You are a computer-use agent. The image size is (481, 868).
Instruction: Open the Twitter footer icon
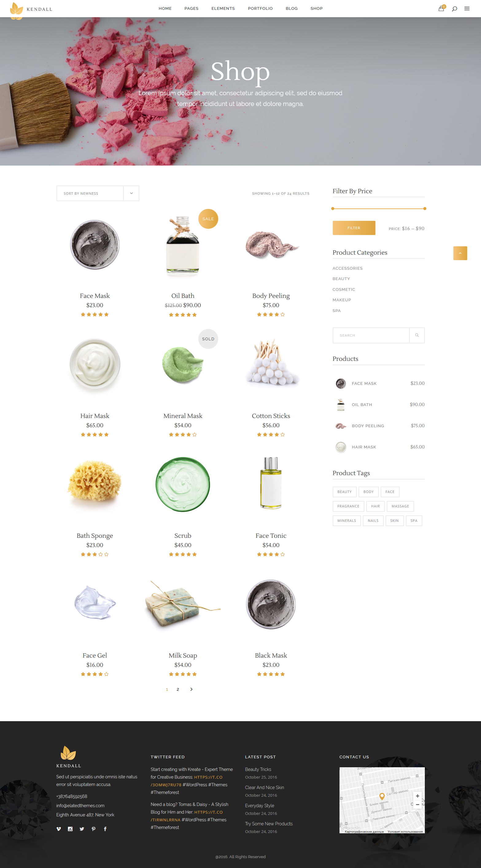(x=82, y=829)
